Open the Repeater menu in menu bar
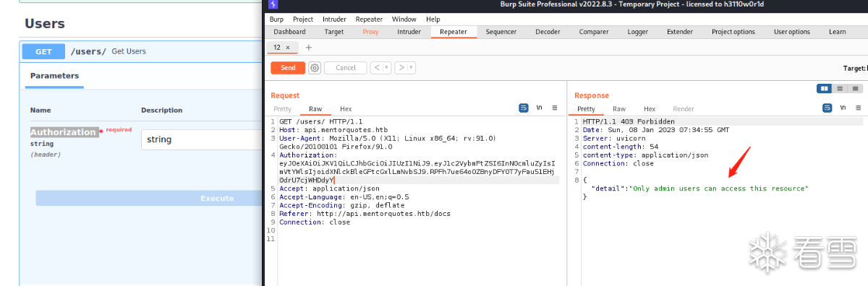 point(370,19)
